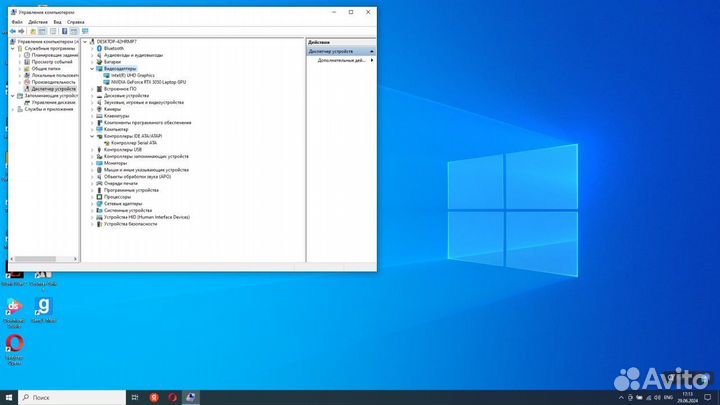Open the Windows Start menu
The width and height of the screenshot is (720, 405).
9,398
